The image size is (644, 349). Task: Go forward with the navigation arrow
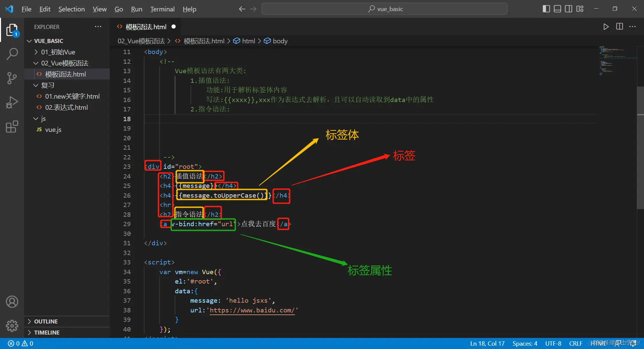click(253, 9)
